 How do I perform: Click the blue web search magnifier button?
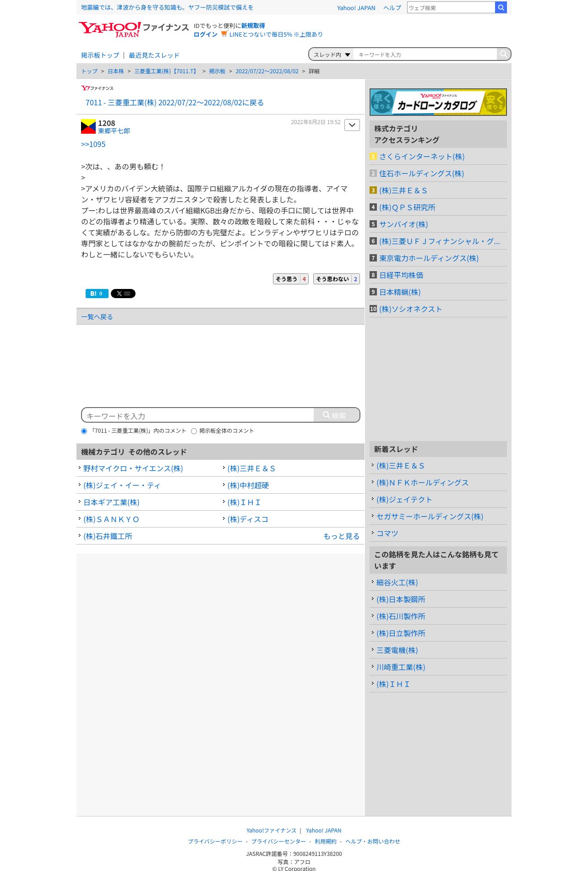click(501, 7)
